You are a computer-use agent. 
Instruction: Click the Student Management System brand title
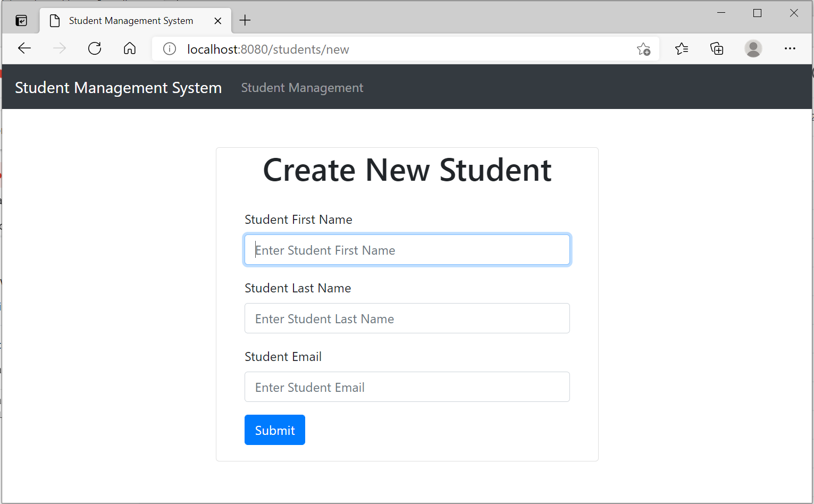coord(118,88)
